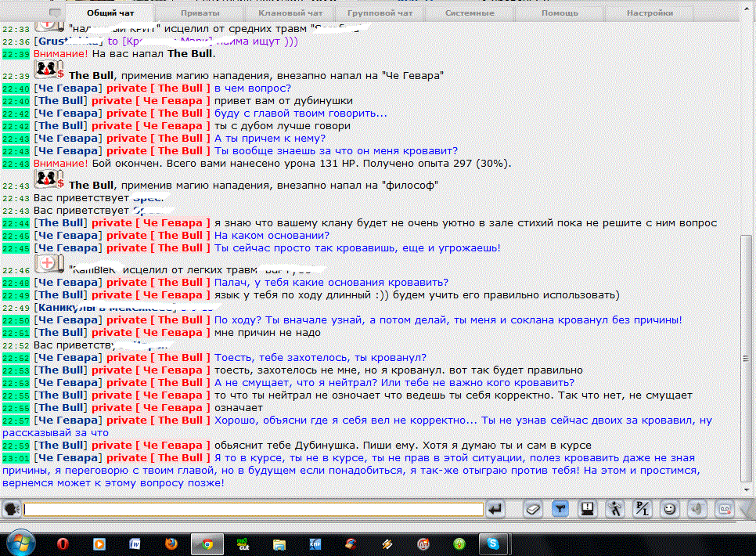Click the message "Палач, у тебя какие основания кровавить?"
Image resolution: width=756 pixels, height=556 pixels.
click(x=331, y=283)
